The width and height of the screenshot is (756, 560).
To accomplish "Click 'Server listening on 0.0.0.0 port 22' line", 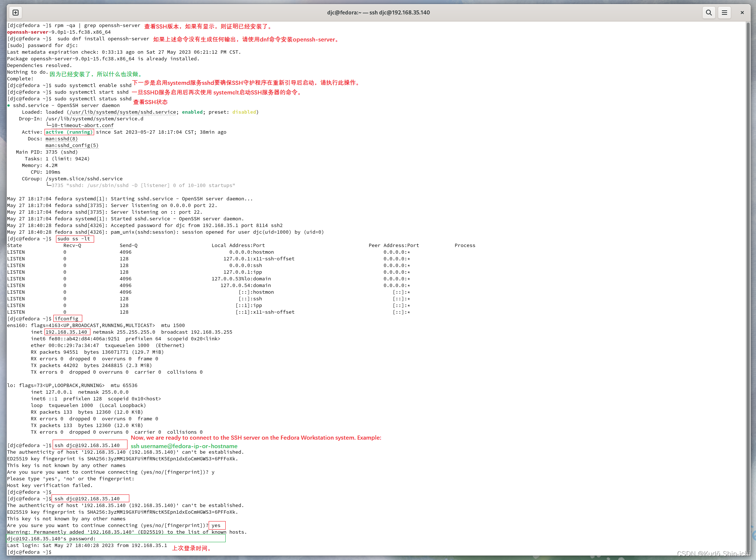I will tap(112, 206).
